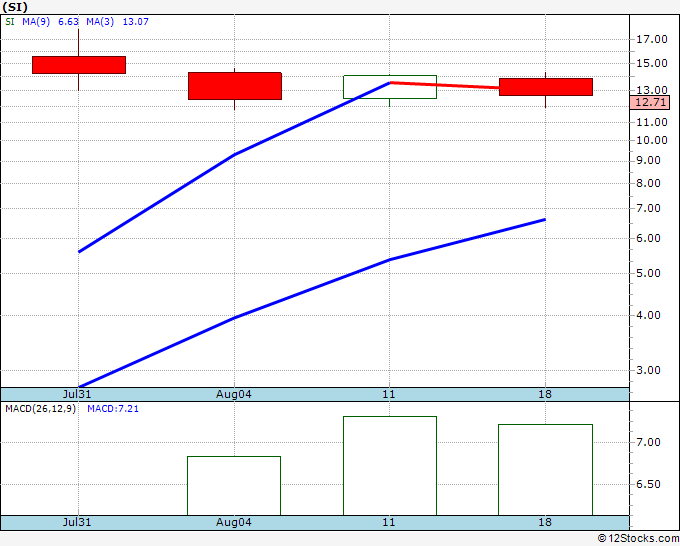Viewport: 680px width, 546px height.
Task: Click the 10.00 price axis label
Action: tap(651, 140)
